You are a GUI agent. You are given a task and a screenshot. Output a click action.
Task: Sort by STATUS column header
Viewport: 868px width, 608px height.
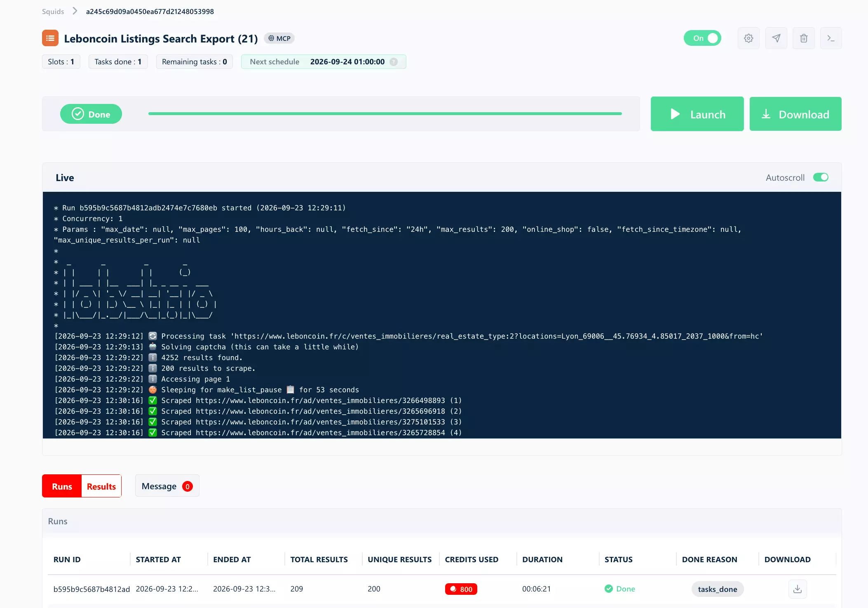pos(618,559)
